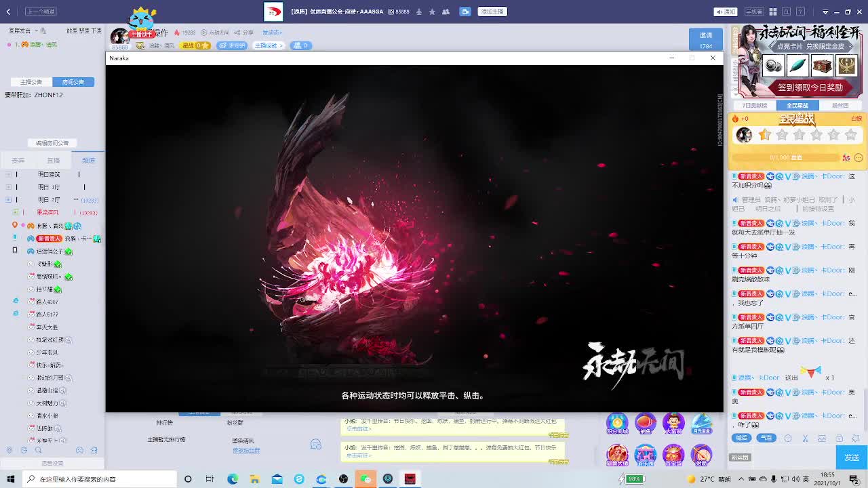Open the more options circle beside progress bar
Screen dimensions: 868x488
[x=858, y=158]
